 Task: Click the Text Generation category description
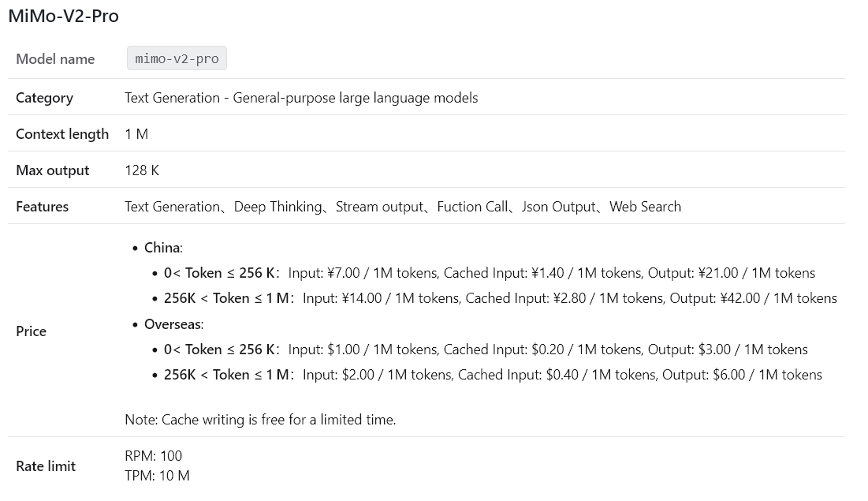point(301,98)
